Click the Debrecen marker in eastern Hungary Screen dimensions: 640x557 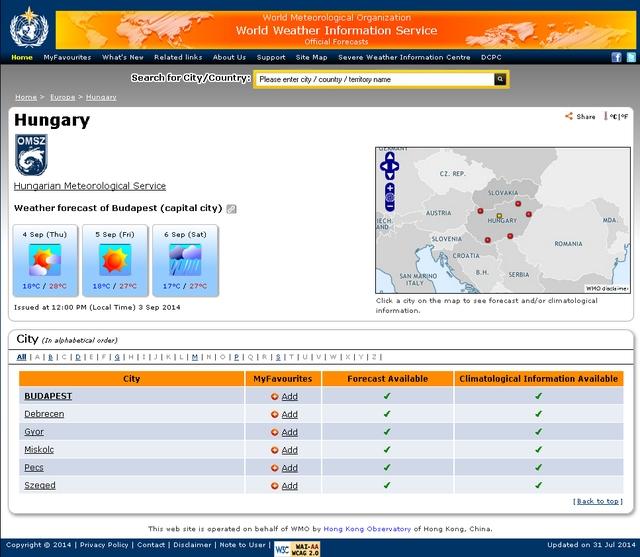tap(529, 214)
